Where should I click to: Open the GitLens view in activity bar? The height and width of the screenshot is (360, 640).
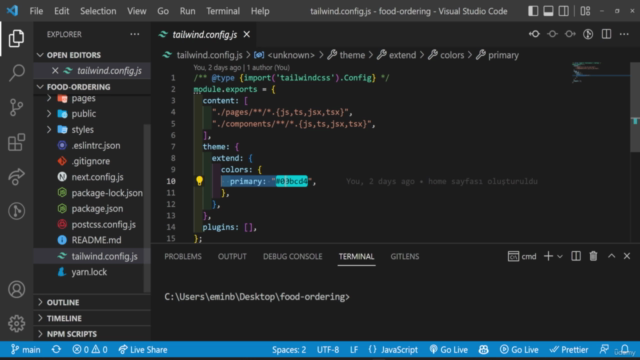point(16,211)
